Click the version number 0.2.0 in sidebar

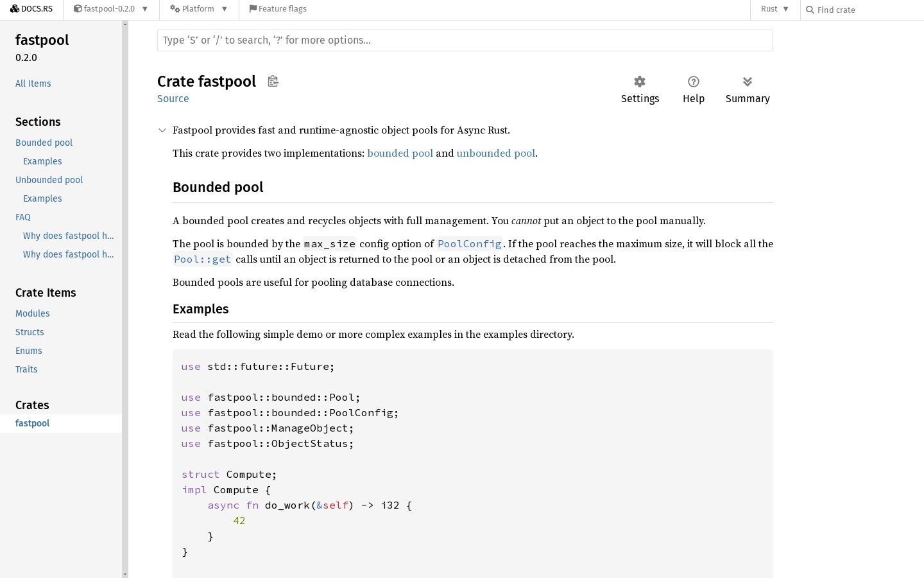tap(26, 58)
